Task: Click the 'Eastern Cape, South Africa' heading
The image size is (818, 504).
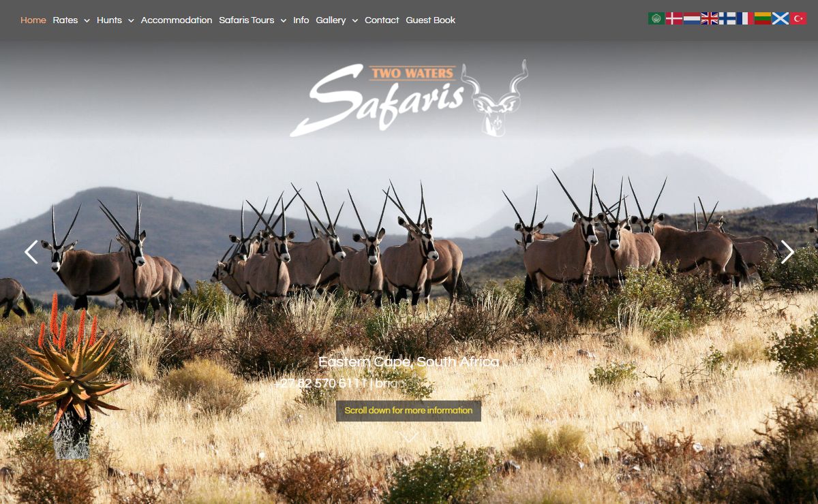Action: pyautogui.click(x=409, y=362)
